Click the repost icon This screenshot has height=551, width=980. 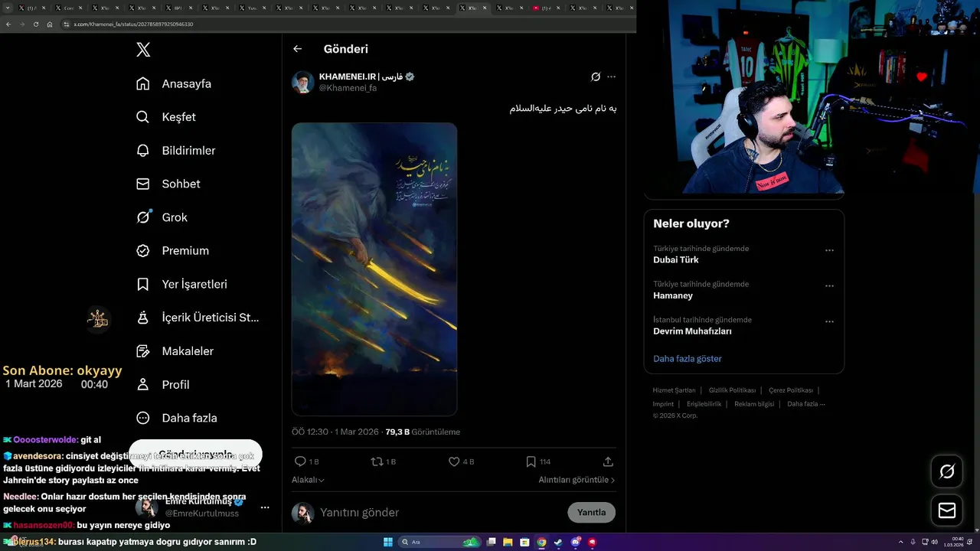[377, 461]
